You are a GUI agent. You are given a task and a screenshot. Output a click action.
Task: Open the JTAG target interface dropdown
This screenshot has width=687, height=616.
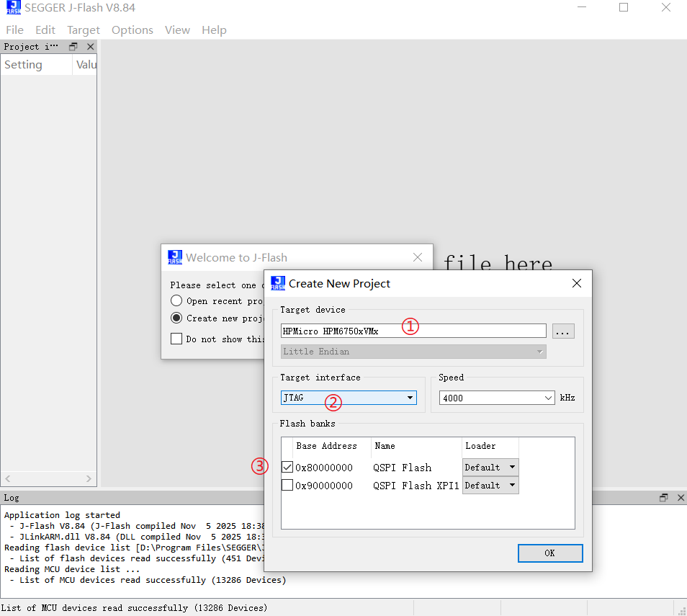coord(349,398)
